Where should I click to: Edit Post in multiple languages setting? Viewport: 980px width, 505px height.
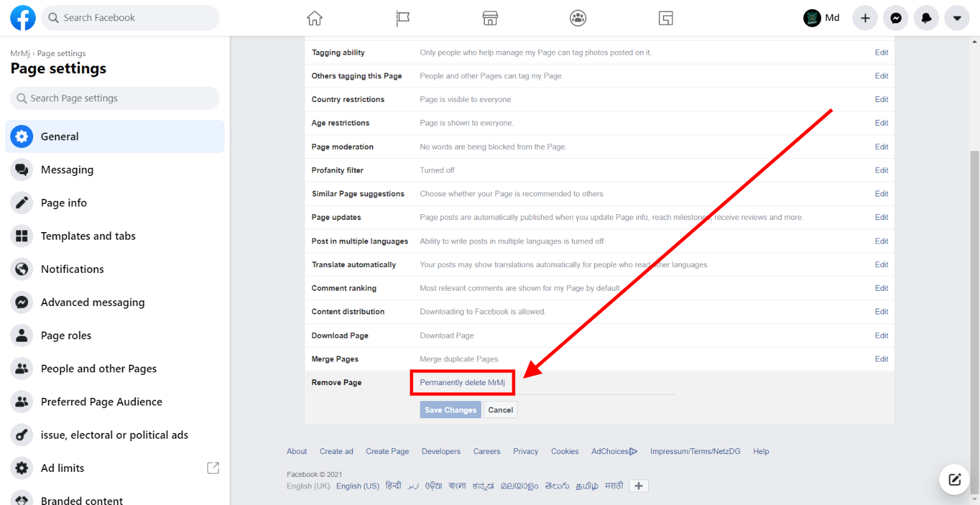(x=882, y=241)
